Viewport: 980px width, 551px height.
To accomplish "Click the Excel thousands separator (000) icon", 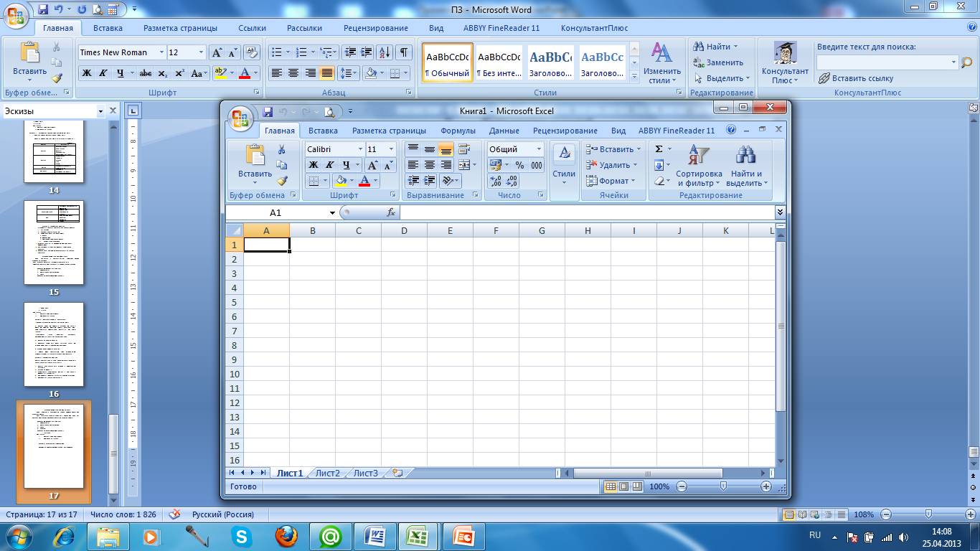I will [x=537, y=165].
